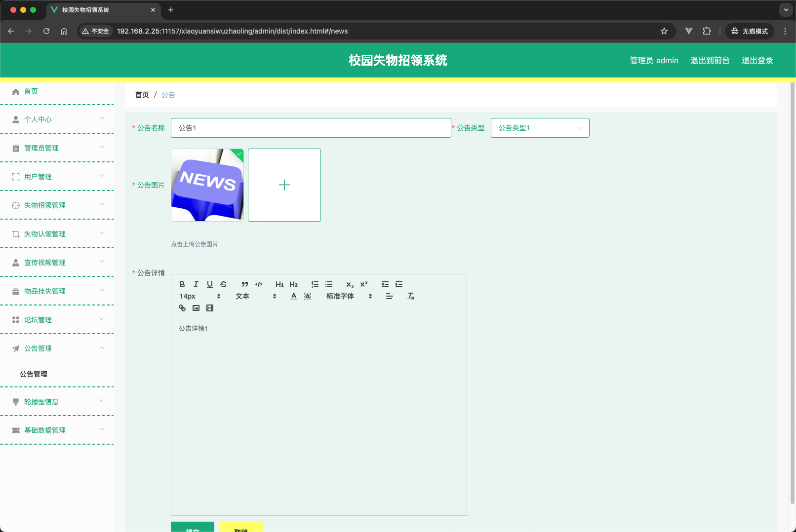Apply superscript formatting
Screen dimensions: 796x532
coord(364,284)
